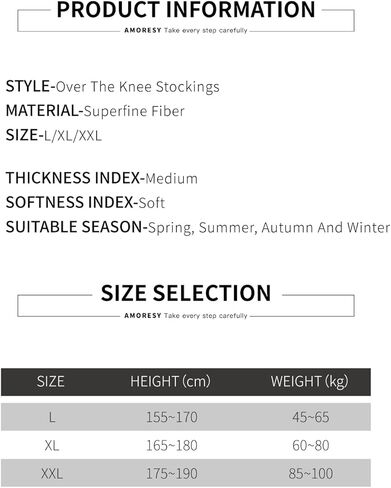391x488 pixels.
Task: Click the 175~190 height cell
Action: pyautogui.click(x=172, y=474)
